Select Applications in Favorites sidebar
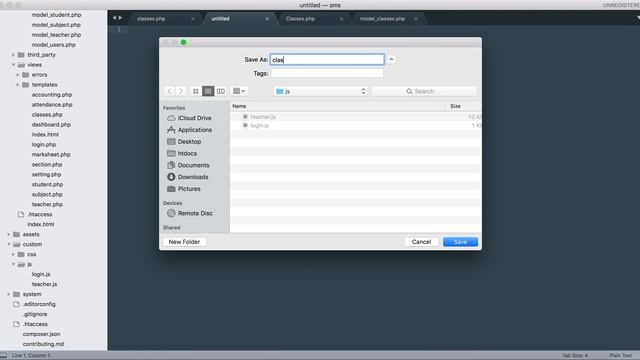The image size is (640, 360). coord(189,130)
